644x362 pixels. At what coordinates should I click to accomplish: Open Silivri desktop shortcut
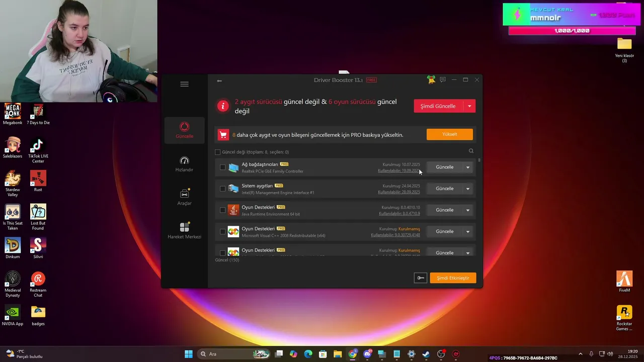(x=38, y=248)
